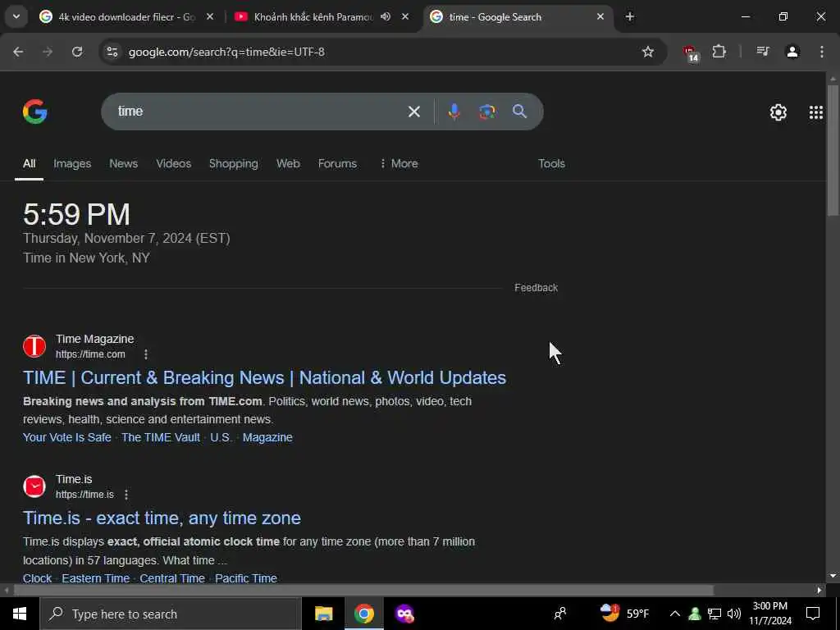Reload the current page
The height and width of the screenshot is (630, 840).
pos(77,52)
